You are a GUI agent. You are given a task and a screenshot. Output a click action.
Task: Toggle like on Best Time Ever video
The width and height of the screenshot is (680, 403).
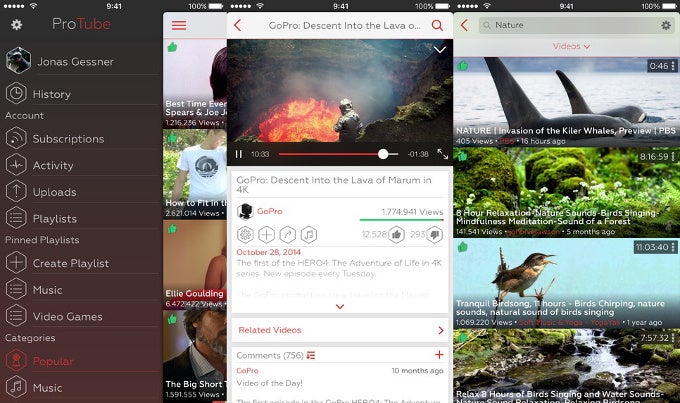point(172,47)
